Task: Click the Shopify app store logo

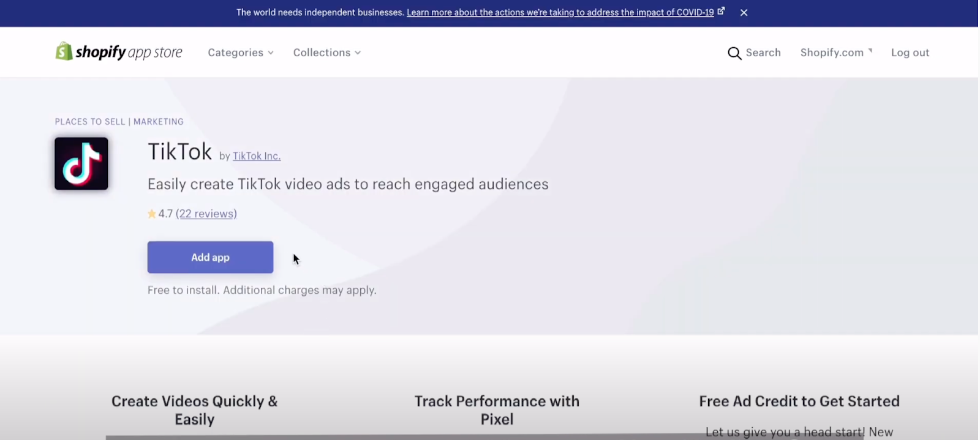Action: [x=119, y=52]
